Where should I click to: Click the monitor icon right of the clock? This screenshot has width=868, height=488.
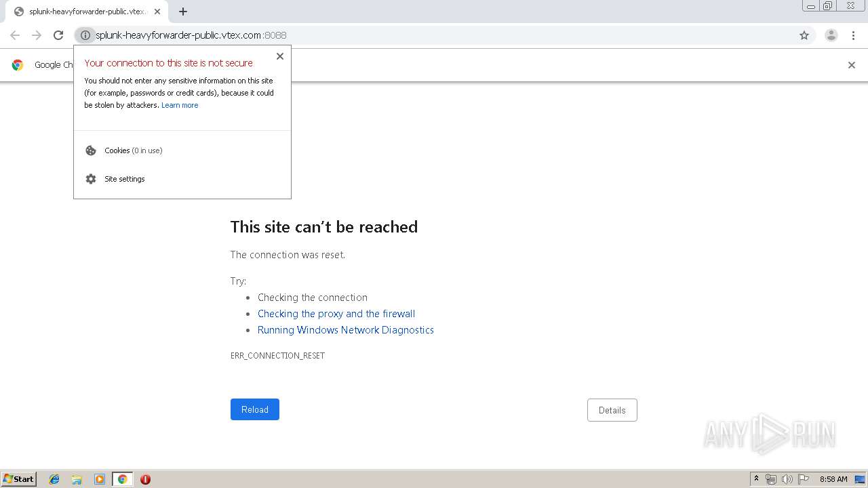pos(860,479)
